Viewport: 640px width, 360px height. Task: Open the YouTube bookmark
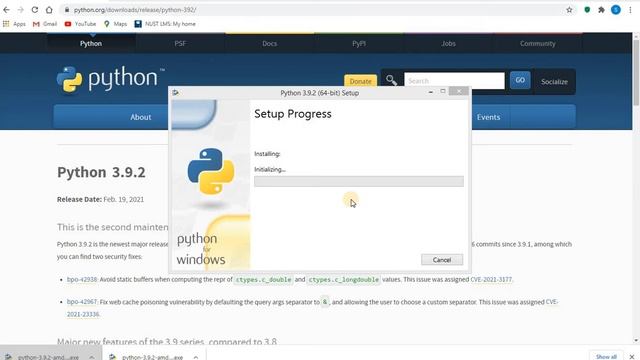click(x=80, y=24)
